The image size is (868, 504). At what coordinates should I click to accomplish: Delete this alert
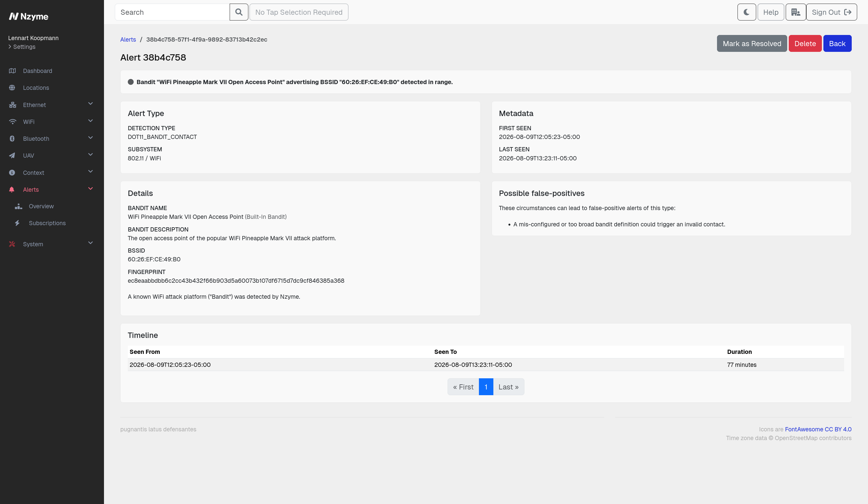click(805, 43)
